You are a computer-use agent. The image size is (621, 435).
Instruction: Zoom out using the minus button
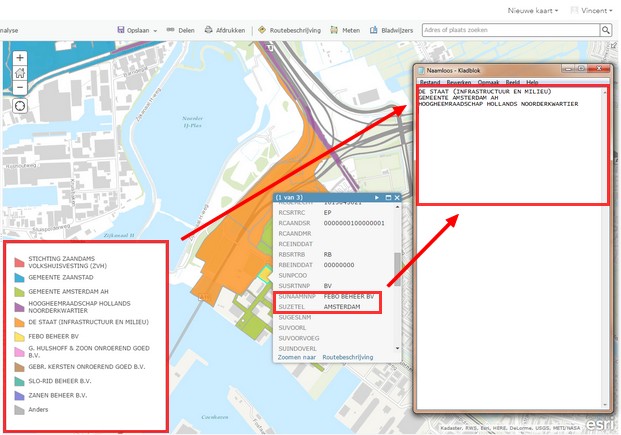[x=20, y=87]
